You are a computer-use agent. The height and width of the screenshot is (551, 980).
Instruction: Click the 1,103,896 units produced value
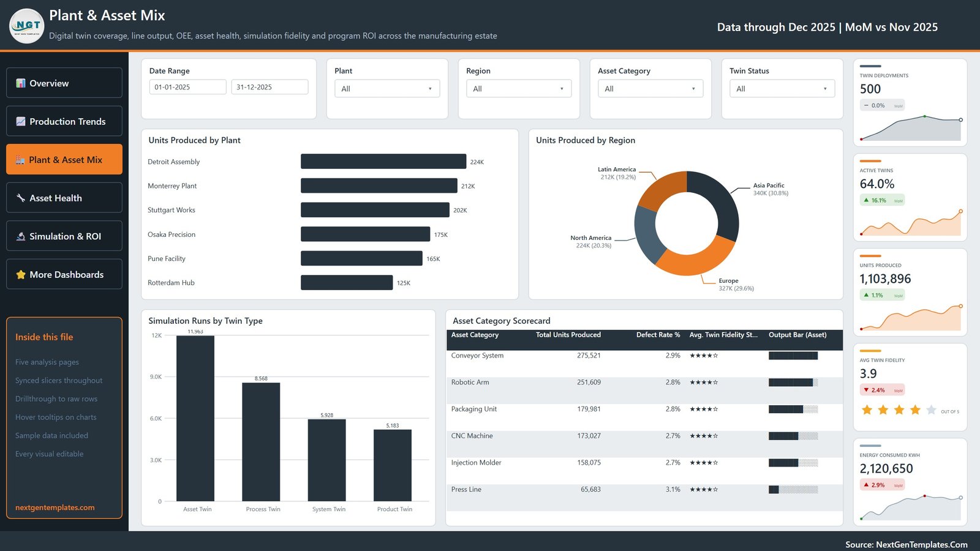(x=885, y=279)
